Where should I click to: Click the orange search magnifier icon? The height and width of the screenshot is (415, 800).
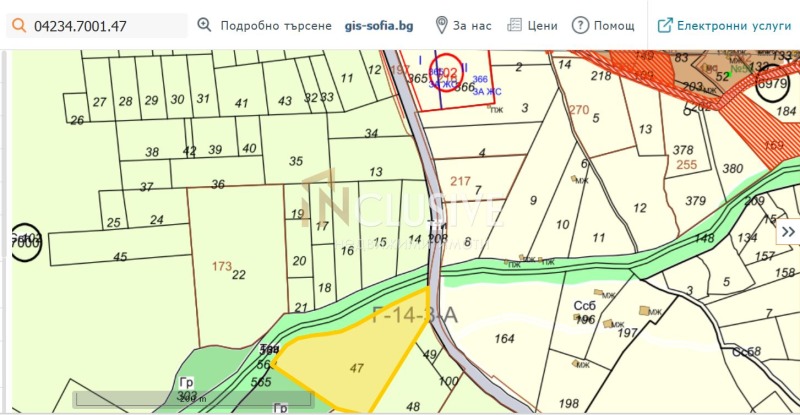pyautogui.click(x=19, y=25)
